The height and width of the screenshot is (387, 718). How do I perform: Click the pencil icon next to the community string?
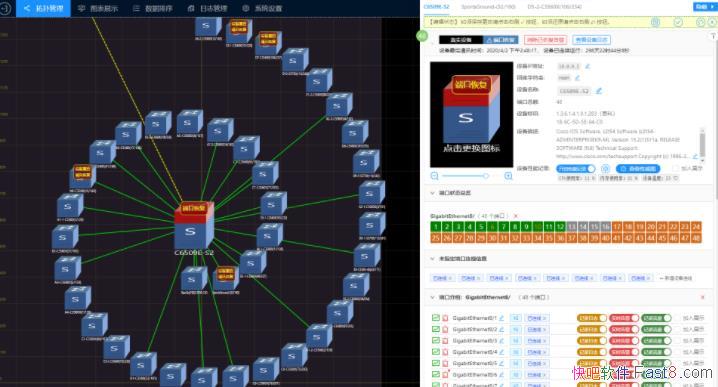(x=577, y=78)
